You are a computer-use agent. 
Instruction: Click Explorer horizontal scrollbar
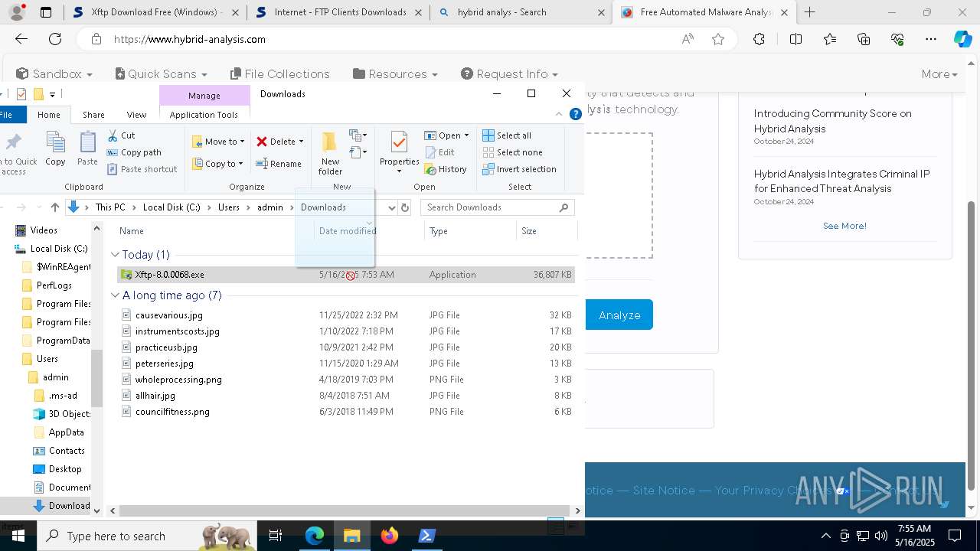pos(345,510)
